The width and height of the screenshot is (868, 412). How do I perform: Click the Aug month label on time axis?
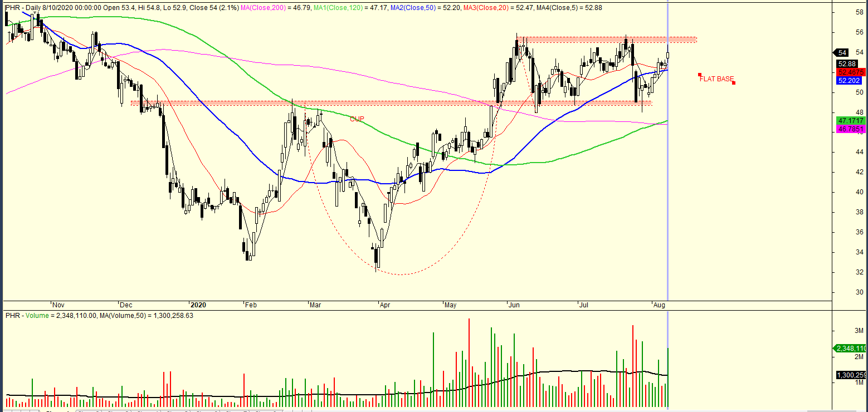click(x=659, y=305)
